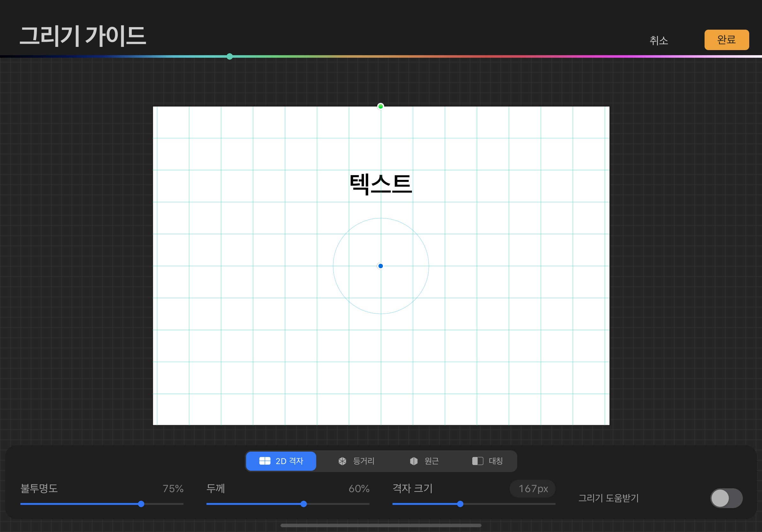
Task: Click 취소 to cancel
Action: pos(658,41)
